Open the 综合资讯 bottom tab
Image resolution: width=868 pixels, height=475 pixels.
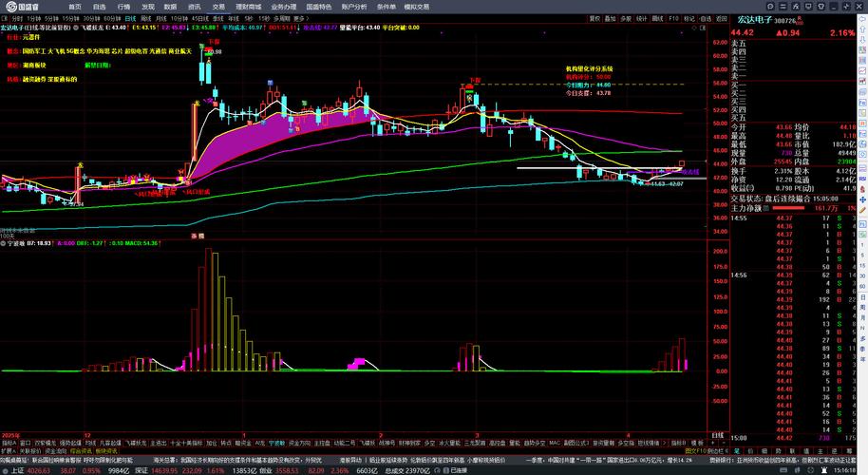[x=81, y=451]
